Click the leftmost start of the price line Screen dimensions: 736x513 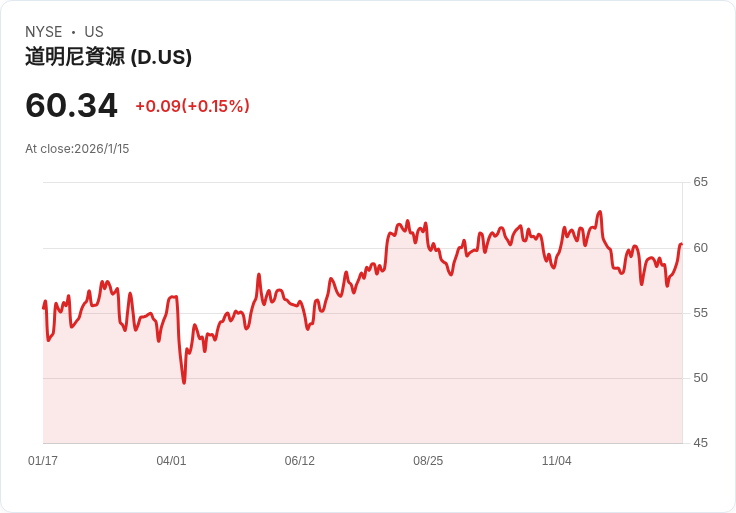(x=43, y=307)
